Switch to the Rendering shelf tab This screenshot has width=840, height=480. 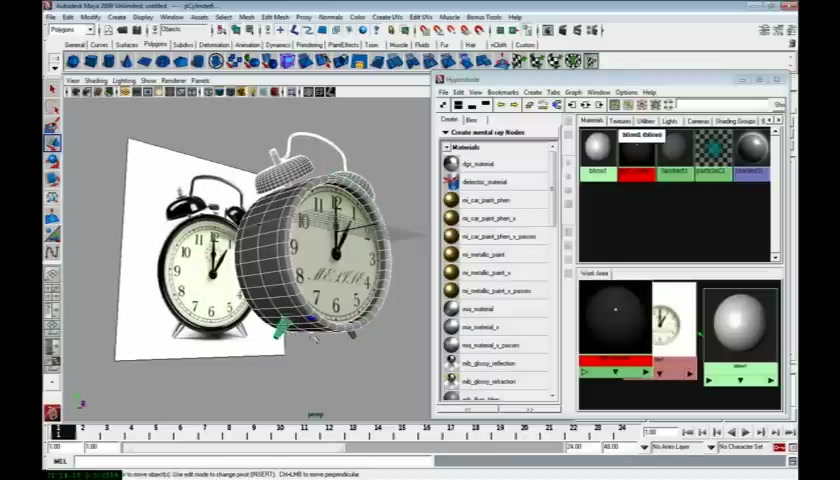coord(309,45)
